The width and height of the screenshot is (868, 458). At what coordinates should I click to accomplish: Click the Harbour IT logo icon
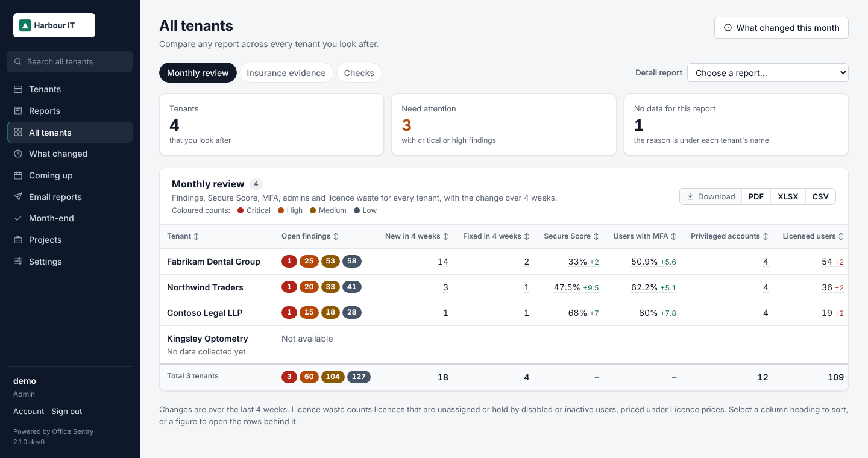[25, 25]
